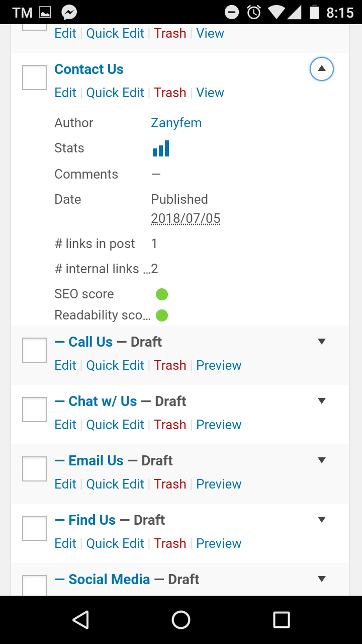Viewport: 362px width, 644px height.
Task: Open the Social Media draft title
Action: [109, 580]
